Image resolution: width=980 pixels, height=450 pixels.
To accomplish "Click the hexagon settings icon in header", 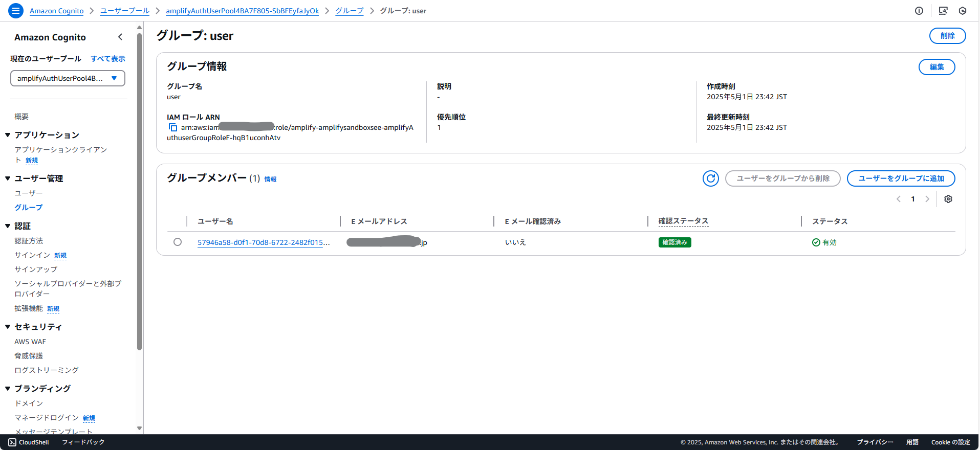I will (963, 11).
